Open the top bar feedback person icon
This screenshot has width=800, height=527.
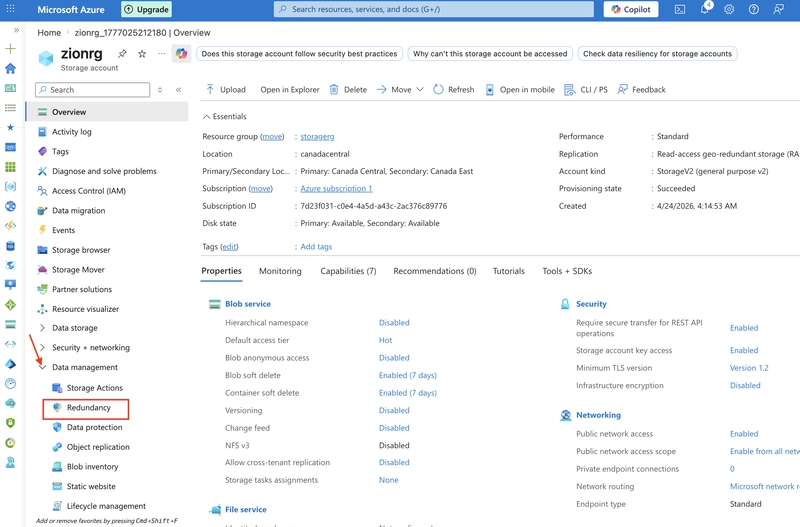coord(778,9)
